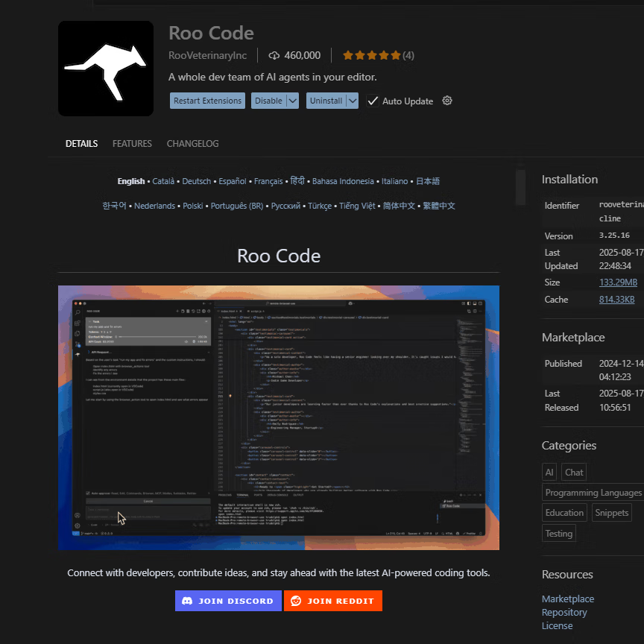Click the Programming Languages category tag
Image resolution: width=644 pixels, height=644 pixels.
[593, 493]
